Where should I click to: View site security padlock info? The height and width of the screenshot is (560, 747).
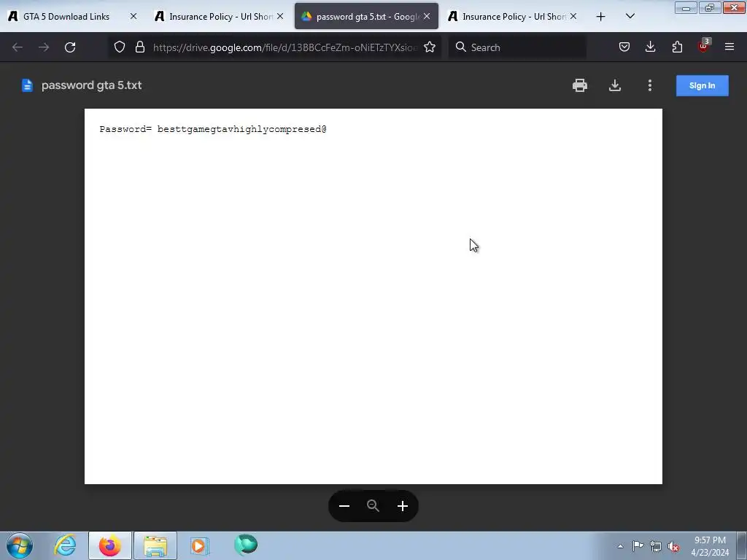[x=139, y=47]
